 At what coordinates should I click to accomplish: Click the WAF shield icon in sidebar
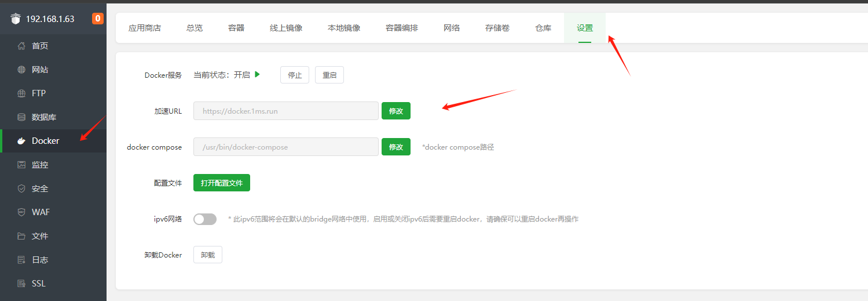(21, 212)
